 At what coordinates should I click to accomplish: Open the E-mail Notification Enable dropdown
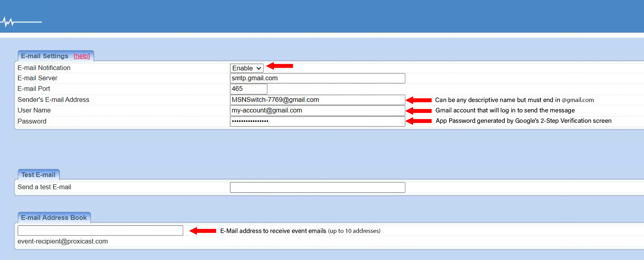pyautogui.click(x=246, y=68)
